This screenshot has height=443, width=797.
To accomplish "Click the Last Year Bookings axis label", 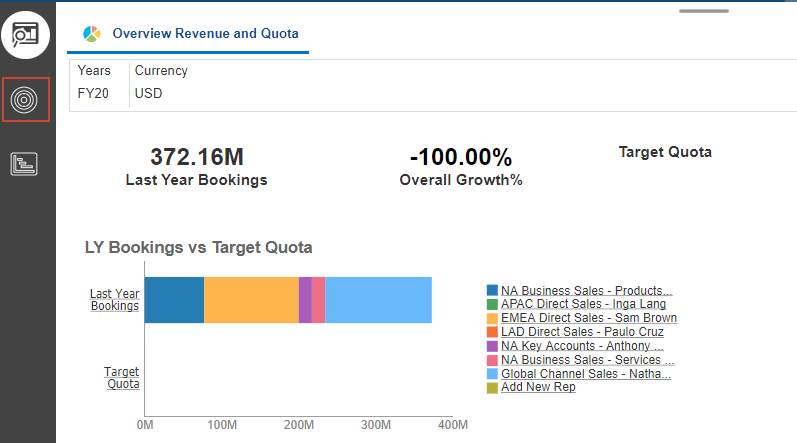I will [x=115, y=300].
